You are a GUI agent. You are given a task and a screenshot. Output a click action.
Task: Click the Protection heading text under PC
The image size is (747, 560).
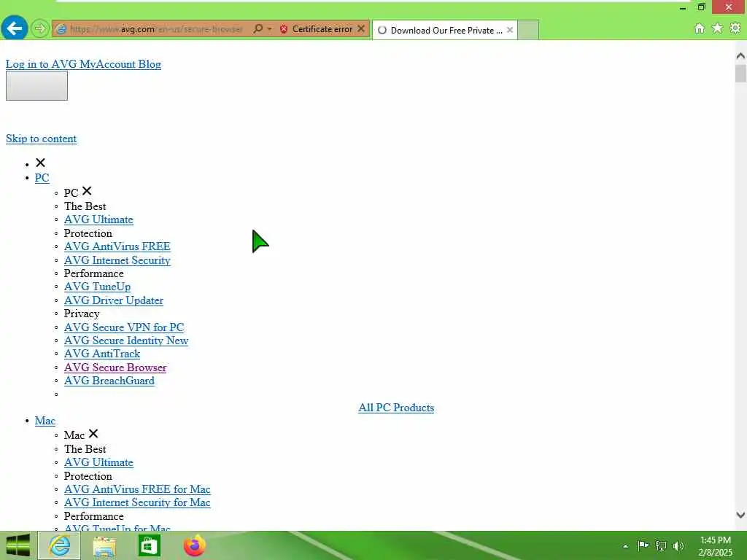[x=88, y=233]
